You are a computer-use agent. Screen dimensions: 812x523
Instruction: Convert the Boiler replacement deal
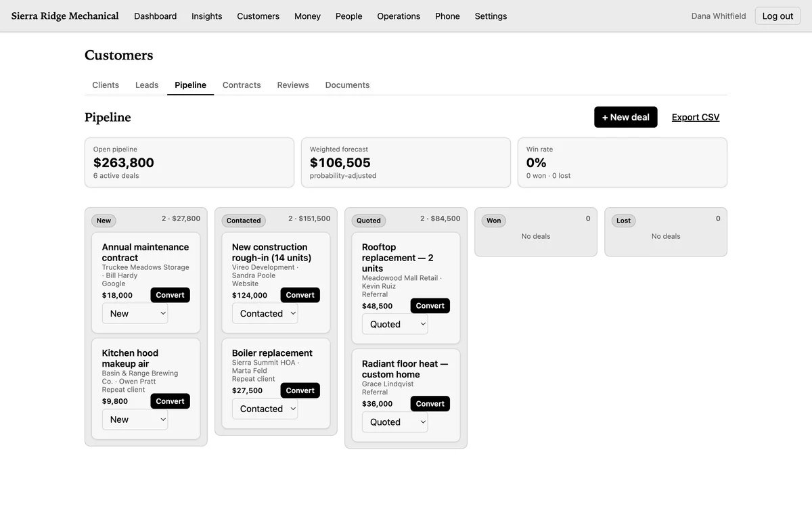tap(300, 390)
